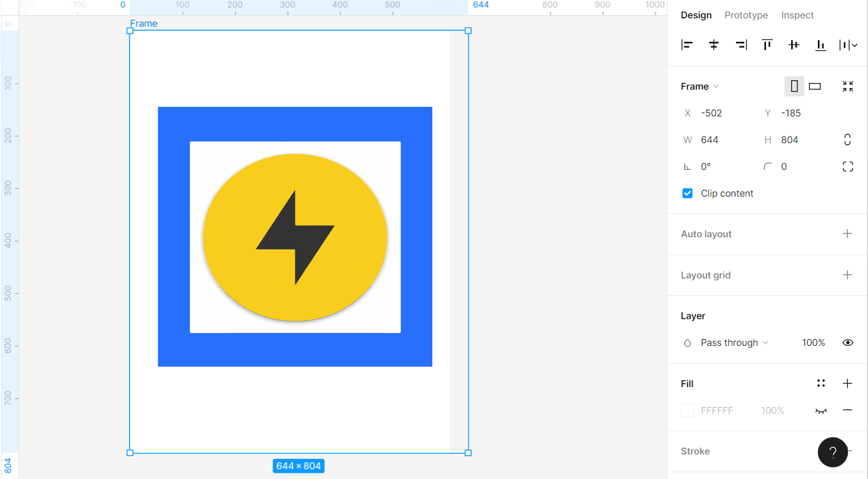Click the align right icon
This screenshot has height=479, width=868.
coord(740,45)
